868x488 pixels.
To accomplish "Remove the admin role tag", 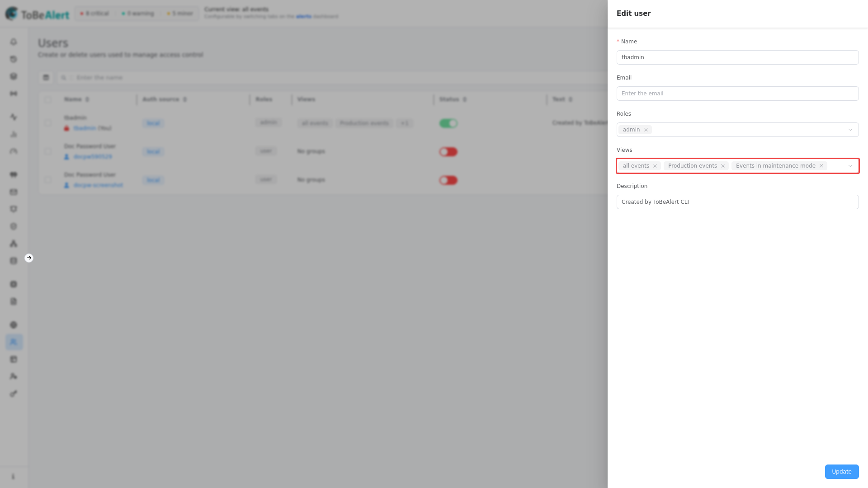I will [646, 130].
